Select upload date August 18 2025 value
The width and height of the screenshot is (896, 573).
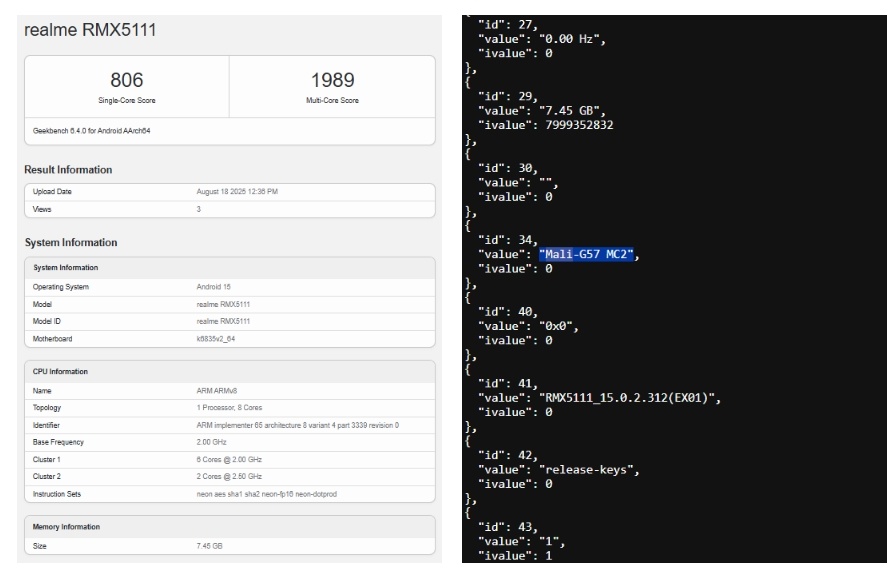click(237, 191)
